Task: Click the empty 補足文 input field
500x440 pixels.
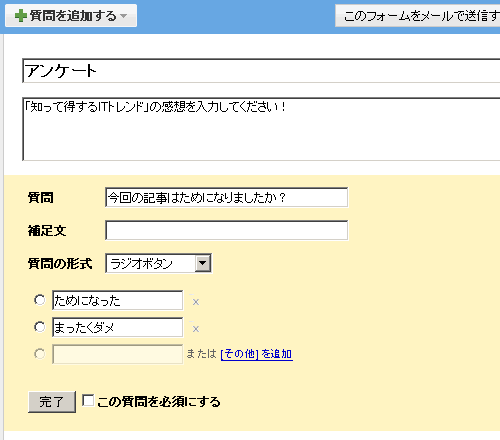Action: (x=227, y=230)
